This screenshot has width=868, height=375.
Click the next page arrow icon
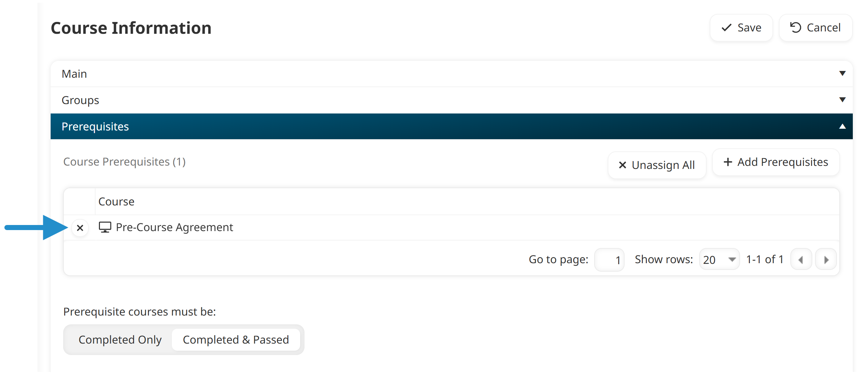[x=826, y=259]
